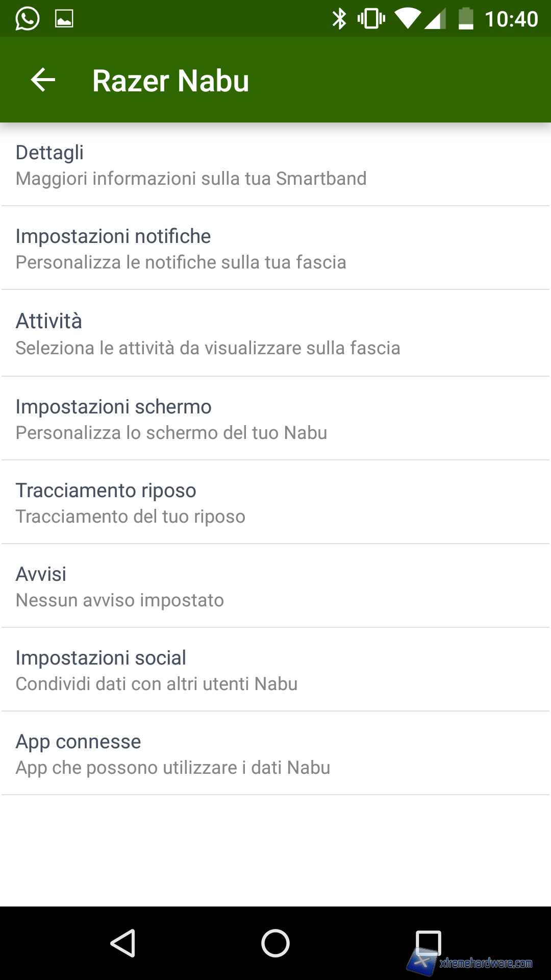The width and height of the screenshot is (551, 980).
Task: Tap the battery status icon
Action: point(466,19)
